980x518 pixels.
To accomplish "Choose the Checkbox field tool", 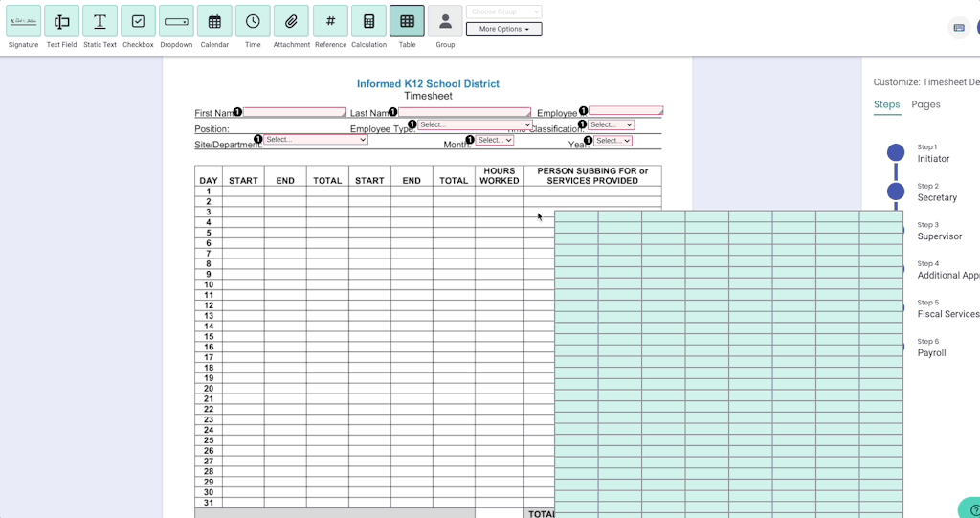I will (x=138, y=21).
